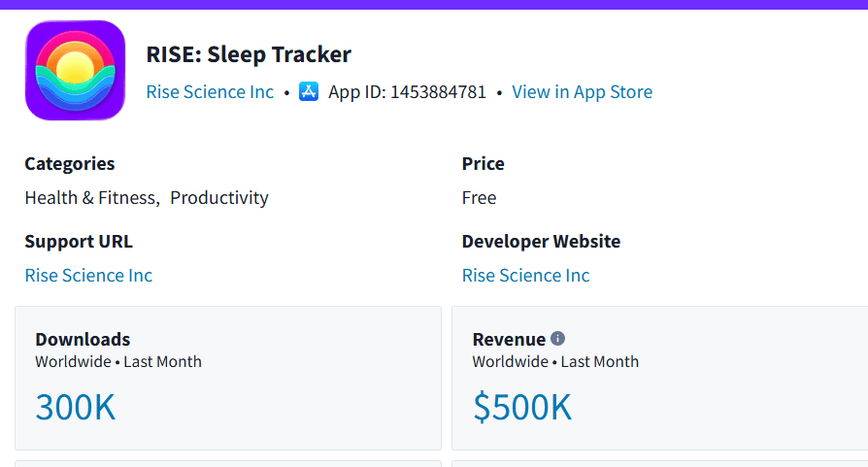This screenshot has width=868, height=467.
Task: Click the Categories label
Action: 70,163
